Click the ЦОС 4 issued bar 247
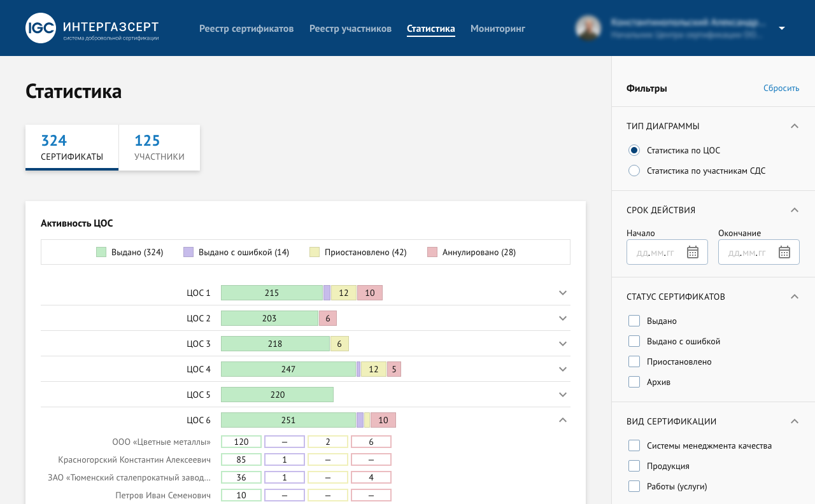Viewport: 815px width, 504px height. click(288, 369)
